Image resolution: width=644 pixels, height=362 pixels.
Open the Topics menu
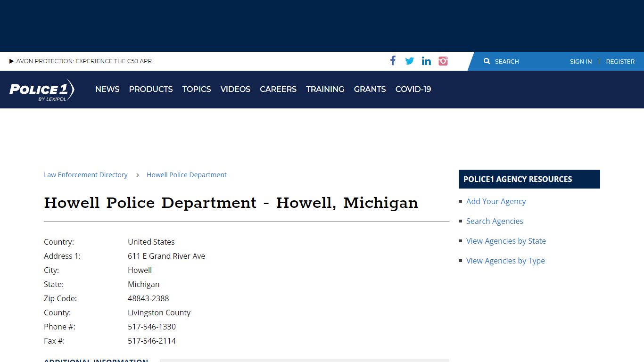coord(197,89)
